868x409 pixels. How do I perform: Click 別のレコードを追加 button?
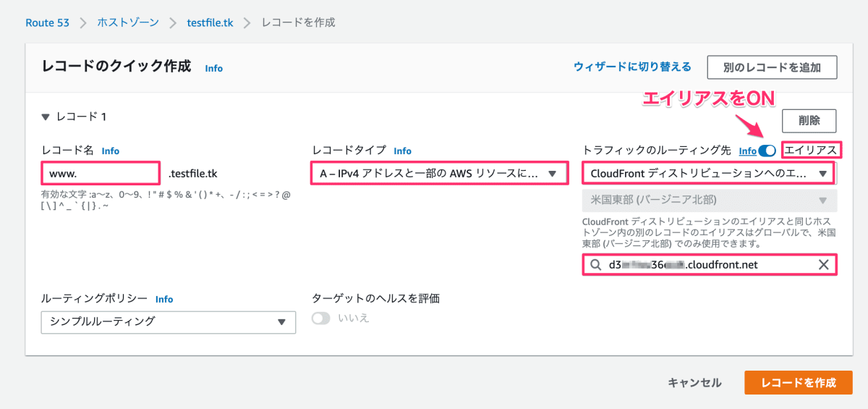click(772, 67)
